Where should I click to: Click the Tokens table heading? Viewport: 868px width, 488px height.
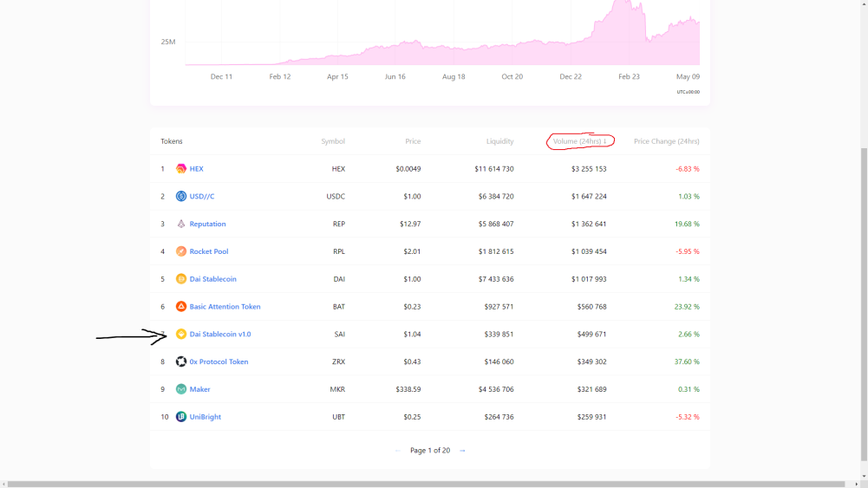coord(172,141)
